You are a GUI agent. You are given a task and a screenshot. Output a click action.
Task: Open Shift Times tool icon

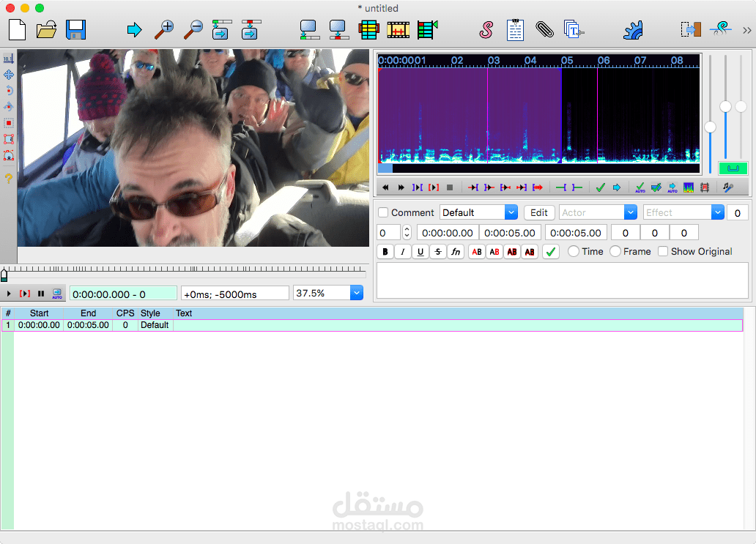pyautogui.click(x=691, y=30)
